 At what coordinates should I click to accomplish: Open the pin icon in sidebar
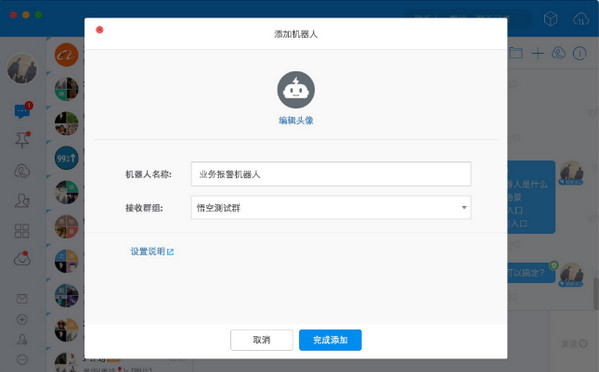coord(23,140)
